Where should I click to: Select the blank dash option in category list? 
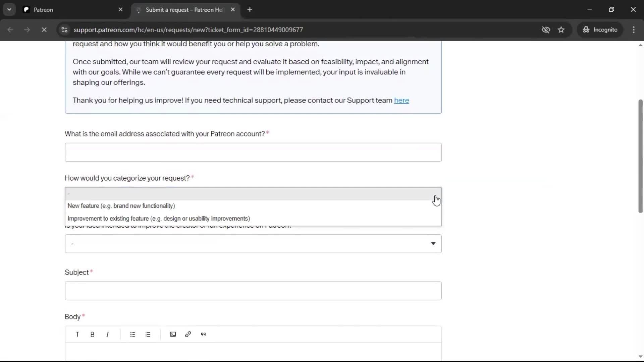tap(253, 194)
